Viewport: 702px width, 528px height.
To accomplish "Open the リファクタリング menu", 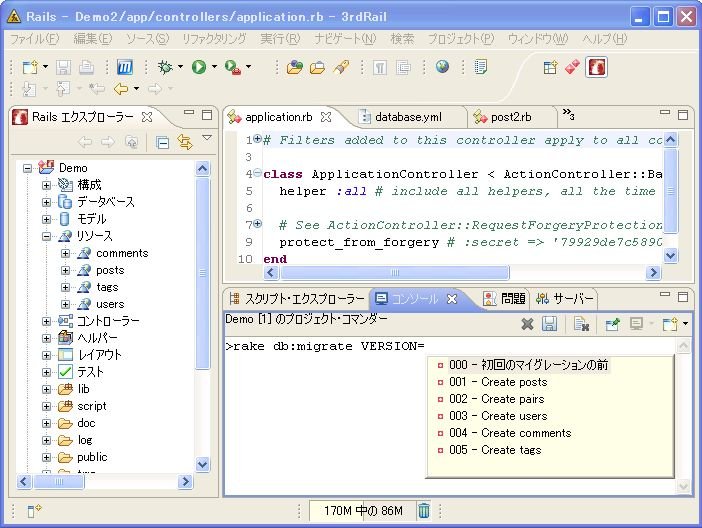I will pos(214,39).
